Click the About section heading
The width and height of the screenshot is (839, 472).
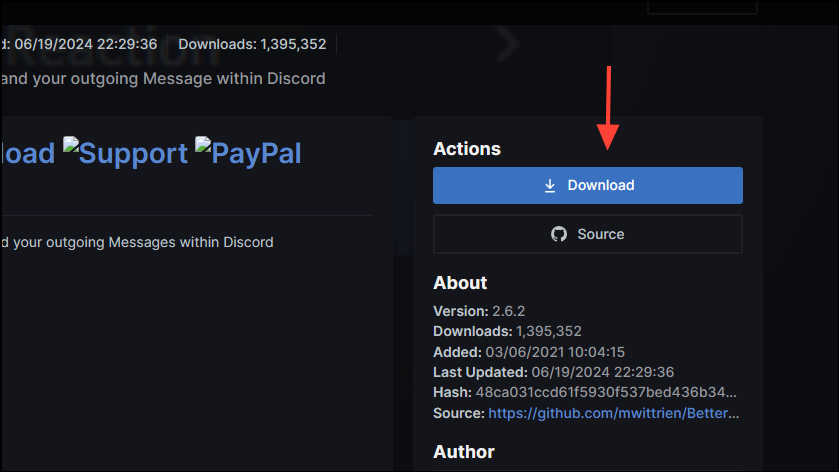pos(460,283)
